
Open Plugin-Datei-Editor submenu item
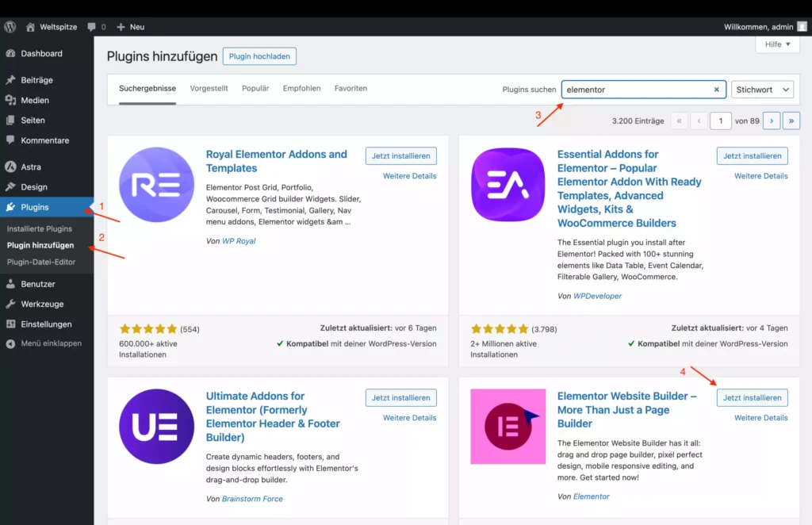pyautogui.click(x=41, y=262)
